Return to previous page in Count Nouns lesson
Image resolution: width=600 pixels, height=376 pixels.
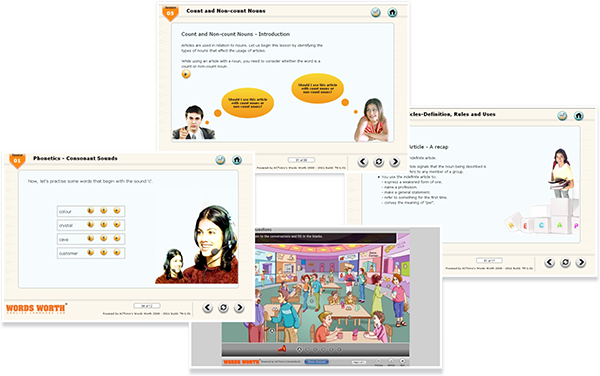(363, 162)
